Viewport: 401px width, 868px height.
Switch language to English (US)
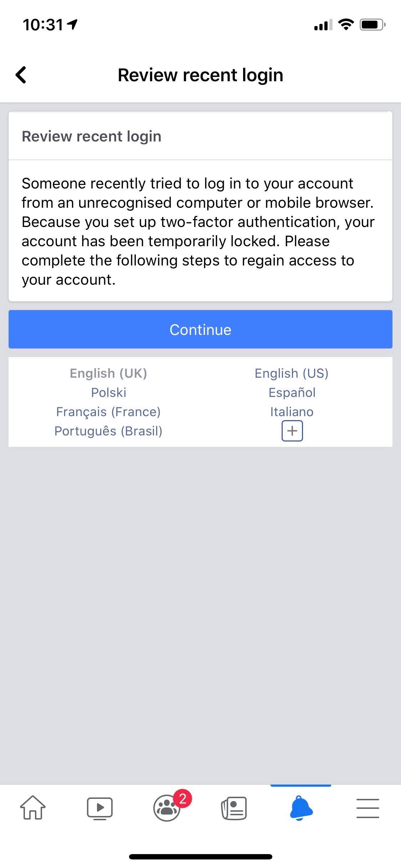292,373
